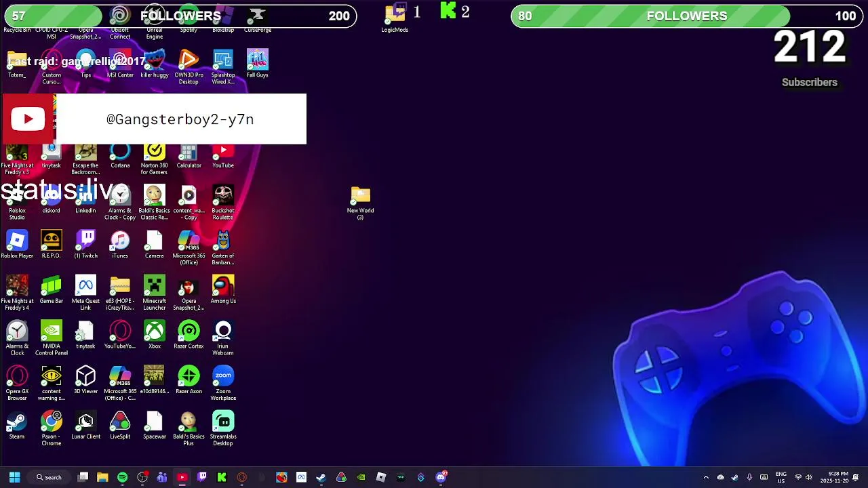Open the volume speaker tray icon
The width and height of the screenshot is (868, 488).
809,477
